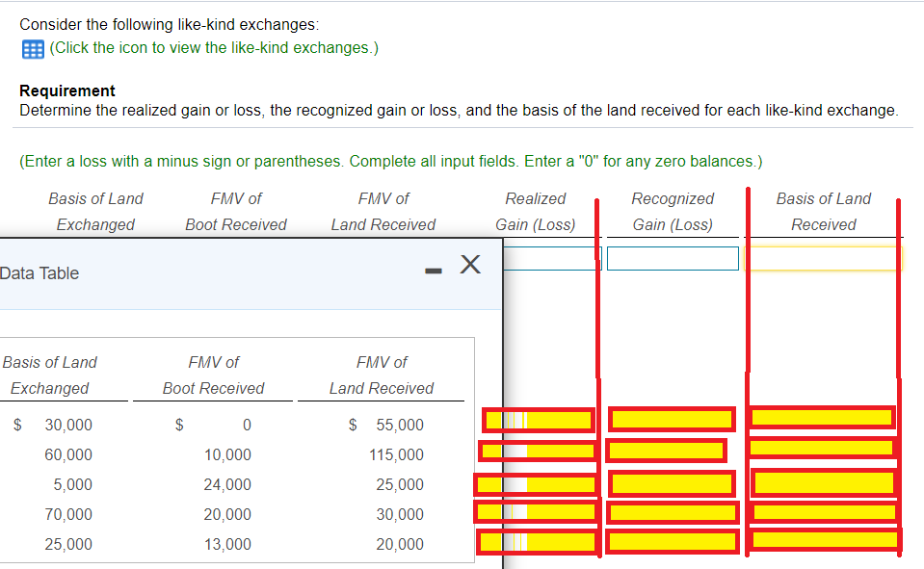
Task: Select the last Realized Gain input field
Action: tap(540, 541)
